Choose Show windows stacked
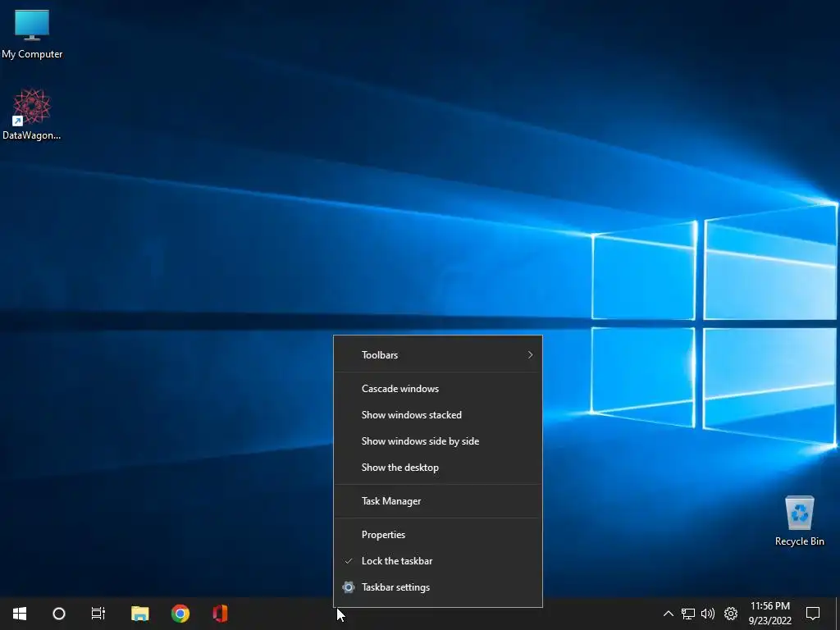This screenshot has width=840, height=630. coord(438,414)
